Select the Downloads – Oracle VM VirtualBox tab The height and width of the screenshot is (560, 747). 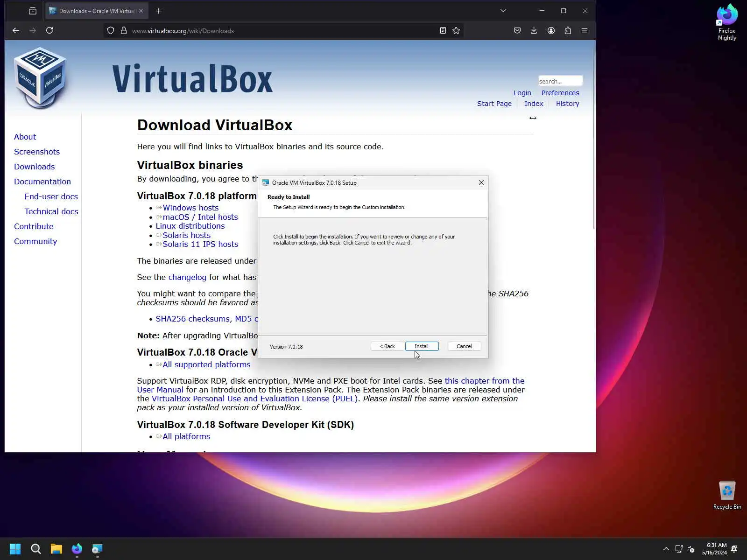[x=97, y=11]
